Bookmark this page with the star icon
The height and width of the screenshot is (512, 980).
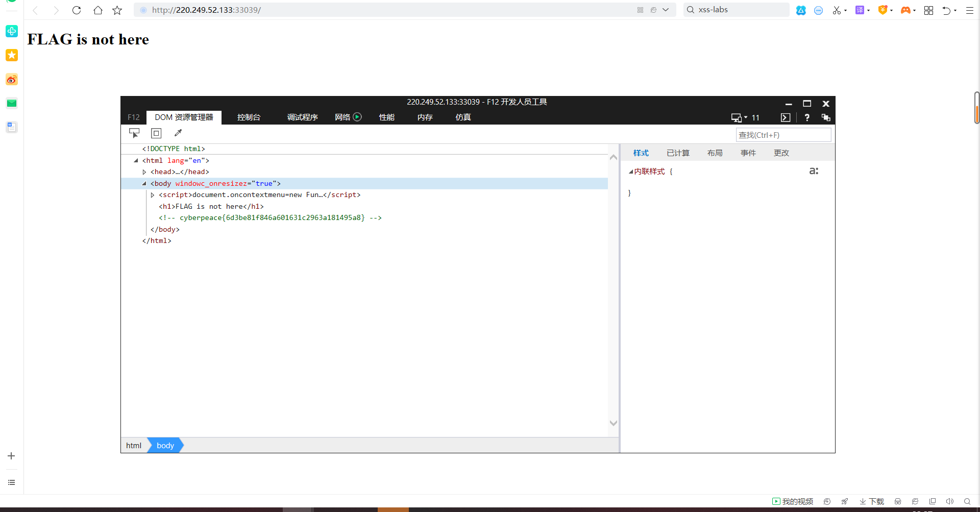(117, 10)
